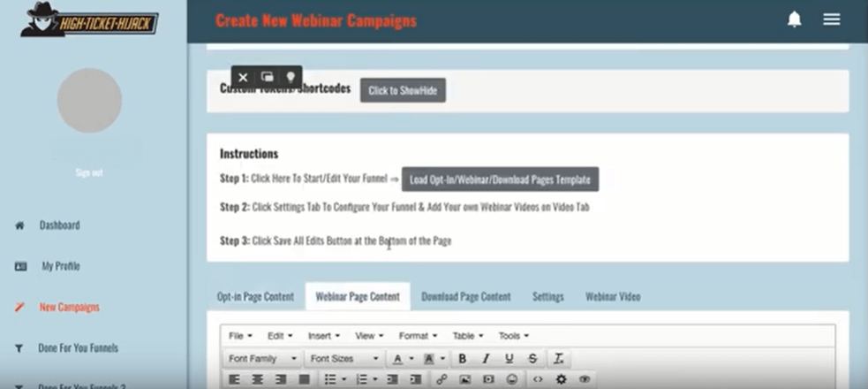
Task: Open the editor File menu
Action: [x=240, y=336]
